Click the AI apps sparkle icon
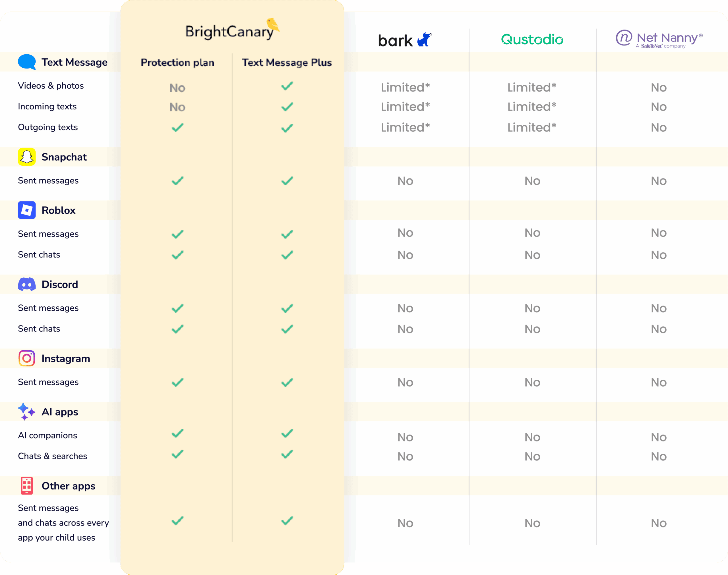The width and height of the screenshot is (728, 575). pyautogui.click(x=26, y=411)
